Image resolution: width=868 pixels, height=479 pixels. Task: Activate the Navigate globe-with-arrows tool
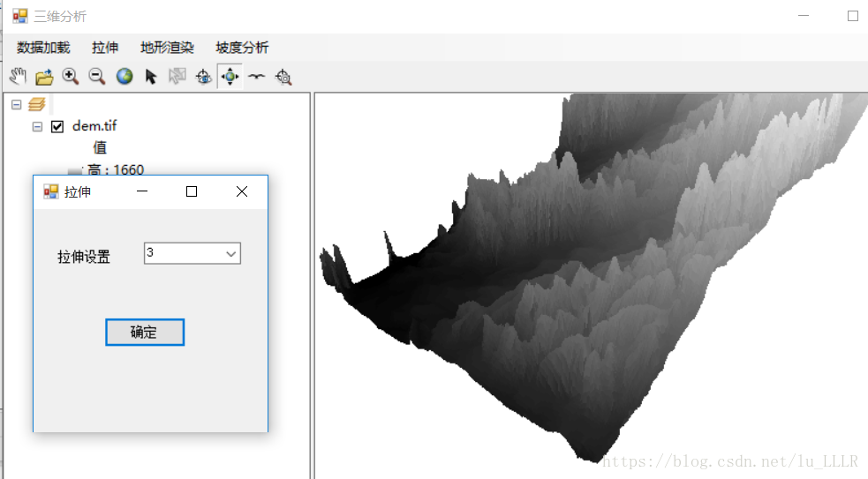[x=230, y=77]
